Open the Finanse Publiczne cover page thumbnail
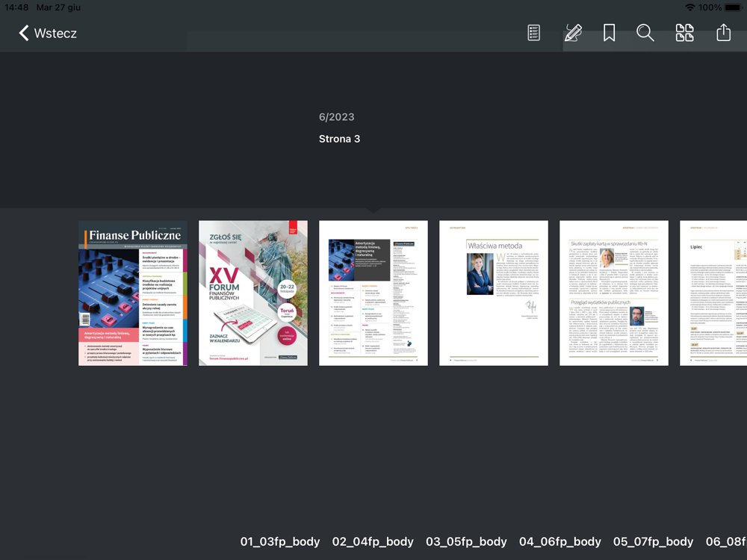 coord(133,293)
